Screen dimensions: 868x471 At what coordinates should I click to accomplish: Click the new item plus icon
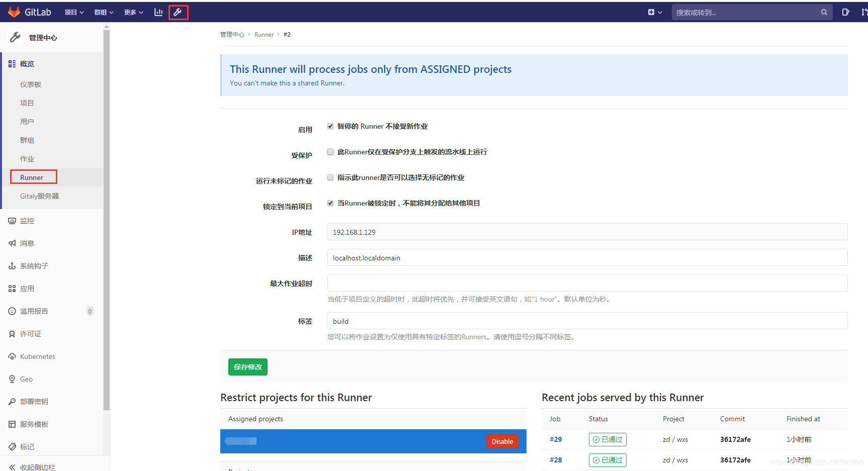coord(651,12)
